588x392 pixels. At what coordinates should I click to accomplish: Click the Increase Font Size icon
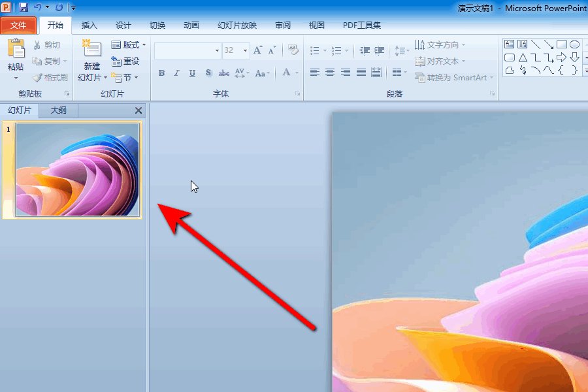(x=257, y=50)
